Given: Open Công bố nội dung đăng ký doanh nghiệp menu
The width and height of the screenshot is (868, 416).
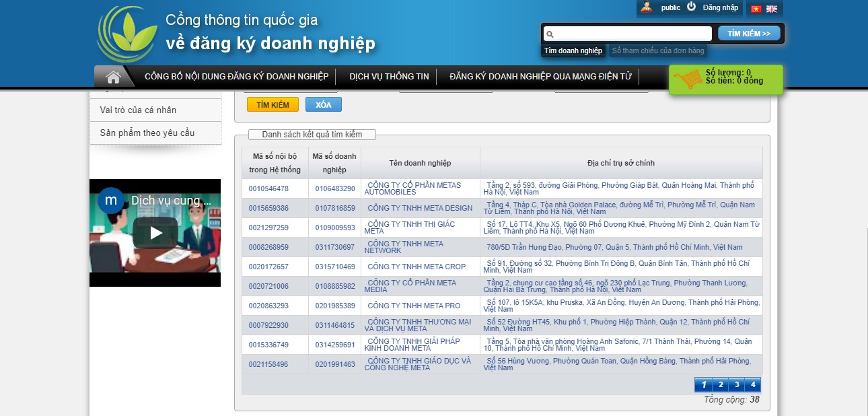Looking at the screenshot, I should coord(236,77).
